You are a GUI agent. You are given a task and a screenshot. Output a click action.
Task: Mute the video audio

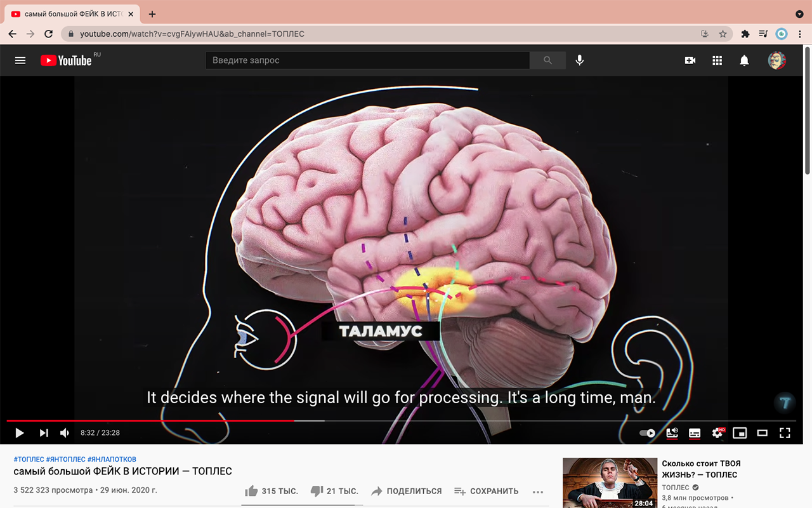tap(63, 432)
